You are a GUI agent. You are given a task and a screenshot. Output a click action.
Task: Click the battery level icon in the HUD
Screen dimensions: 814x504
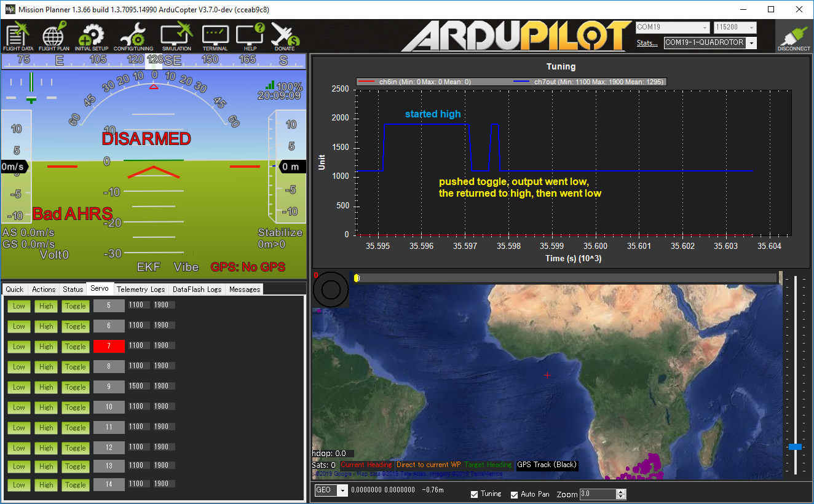[269, 86]
